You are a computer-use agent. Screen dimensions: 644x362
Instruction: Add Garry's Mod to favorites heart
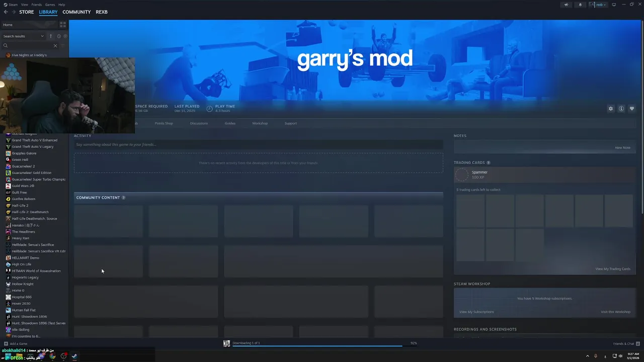tap(632, 109)
